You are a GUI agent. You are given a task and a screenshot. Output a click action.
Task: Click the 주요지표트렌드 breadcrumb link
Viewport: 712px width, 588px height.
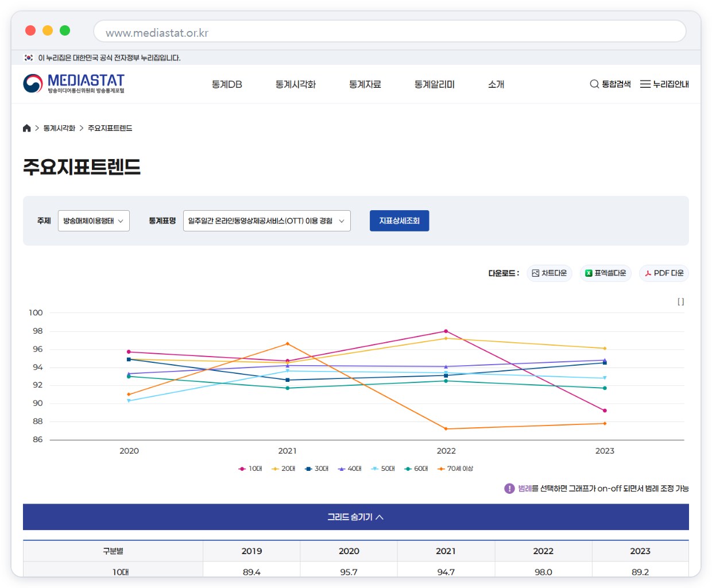click(x=110, y=128)
